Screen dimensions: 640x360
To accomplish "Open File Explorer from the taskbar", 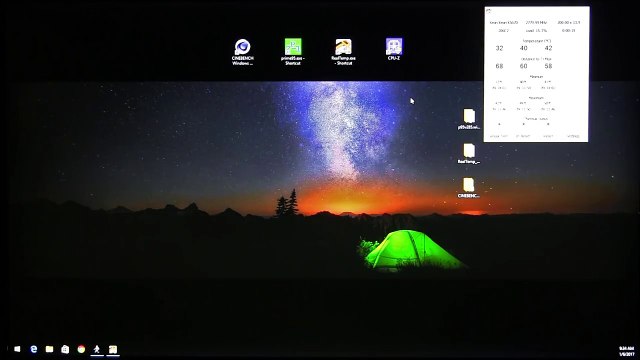I will coord(49,349).
